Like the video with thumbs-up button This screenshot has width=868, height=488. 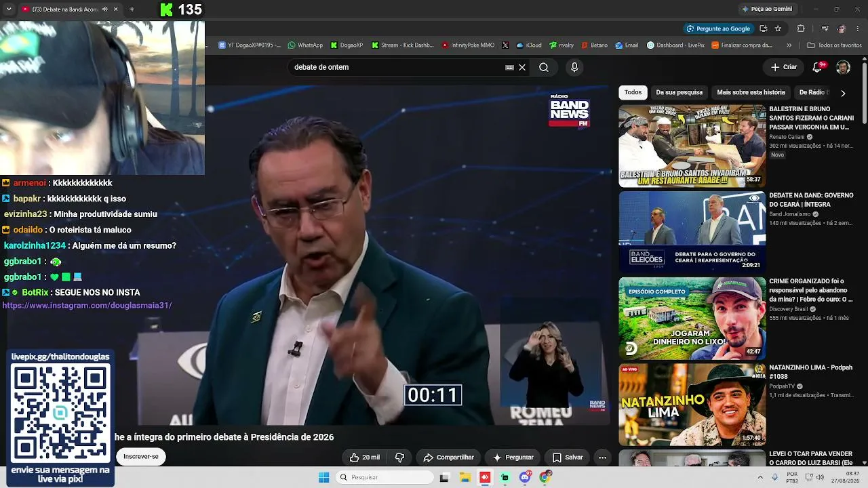365,457
